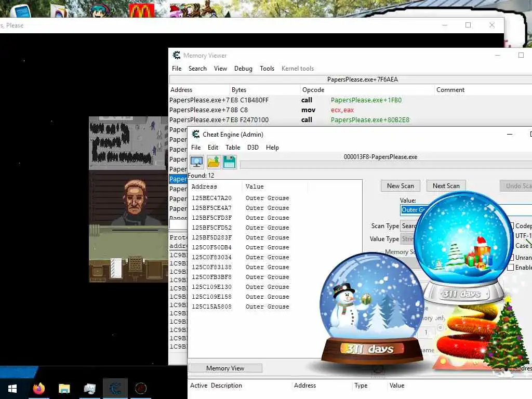Select result address 125C0F83138
Viewport: 532px width, 399px height.
[x=211, y=267]
